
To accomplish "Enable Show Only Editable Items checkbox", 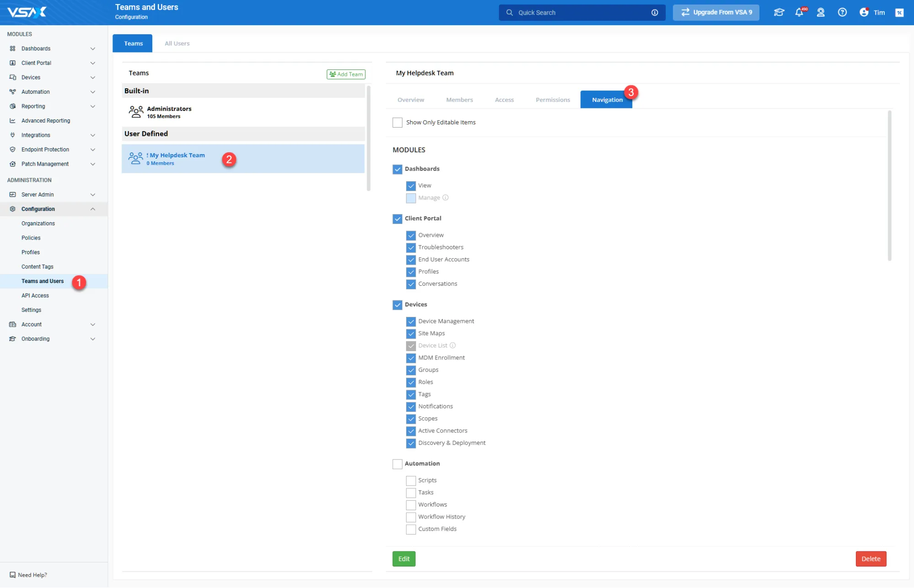I will coord(397,123).
